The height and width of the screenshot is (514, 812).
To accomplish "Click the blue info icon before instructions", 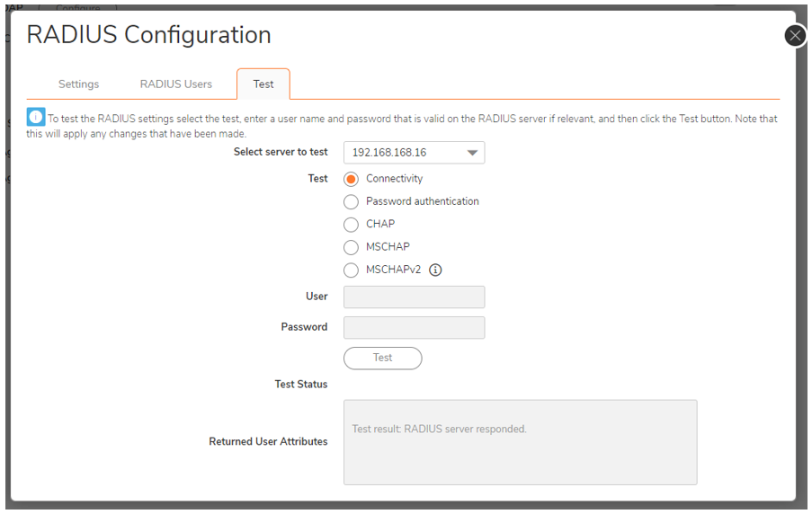I will coord(36,118).
